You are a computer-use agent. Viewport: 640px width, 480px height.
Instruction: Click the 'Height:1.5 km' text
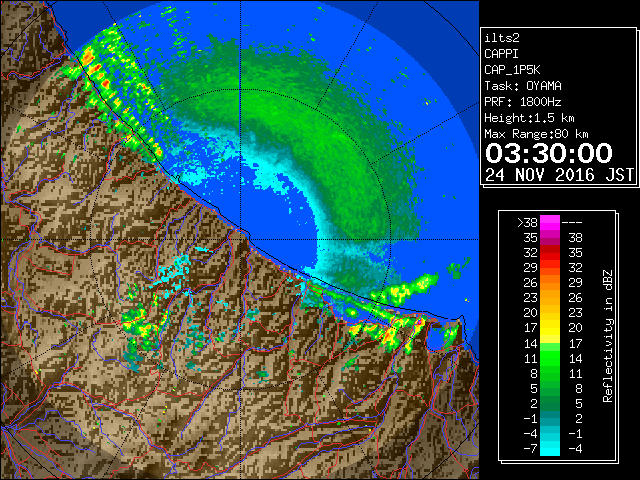[x=529, y=118]
